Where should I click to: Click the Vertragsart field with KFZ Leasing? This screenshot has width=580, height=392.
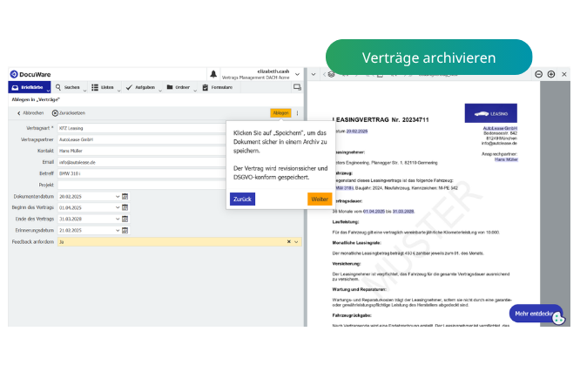(142, 128)
